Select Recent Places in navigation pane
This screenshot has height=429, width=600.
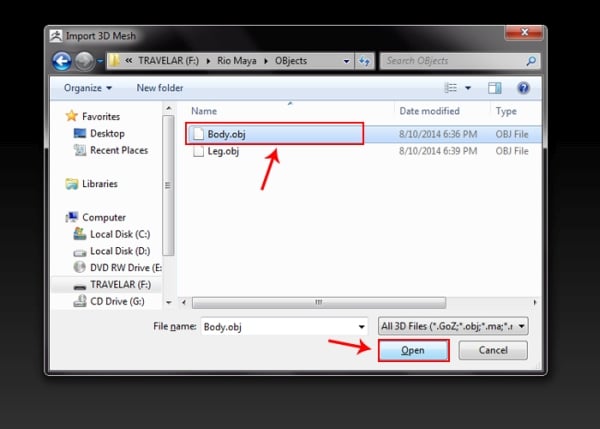pyautogui.click(x=119, y=150)
